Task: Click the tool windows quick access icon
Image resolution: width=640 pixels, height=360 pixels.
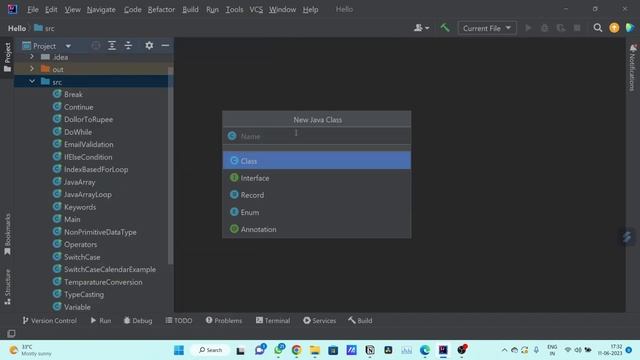Action: coord(11,333)
